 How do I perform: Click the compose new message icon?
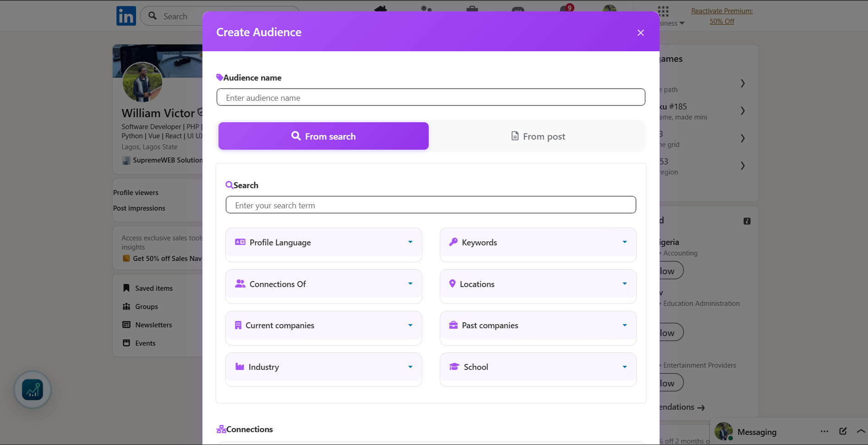[843, 431]
